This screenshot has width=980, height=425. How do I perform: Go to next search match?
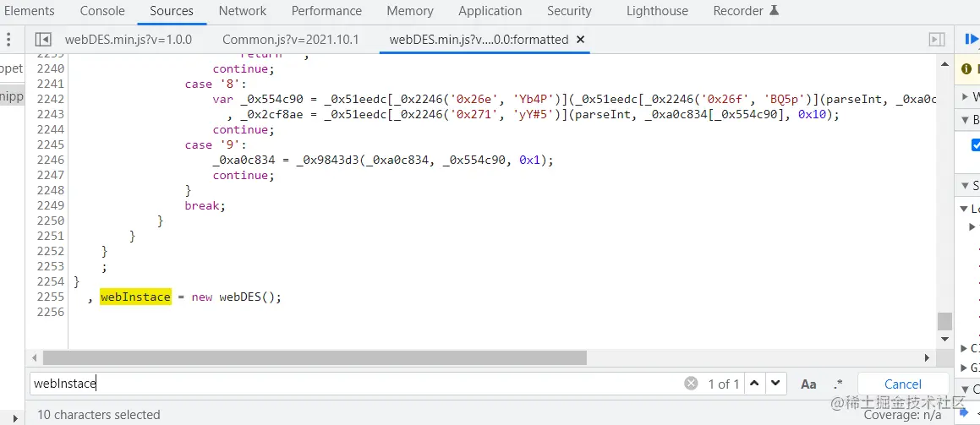[x=775, y=384]
